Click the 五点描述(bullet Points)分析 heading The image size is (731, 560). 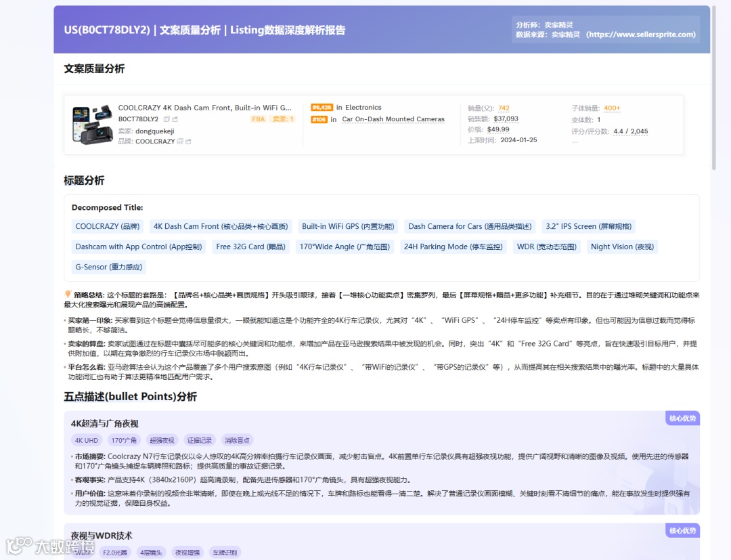pyautogui.click(x=131, y=397)
